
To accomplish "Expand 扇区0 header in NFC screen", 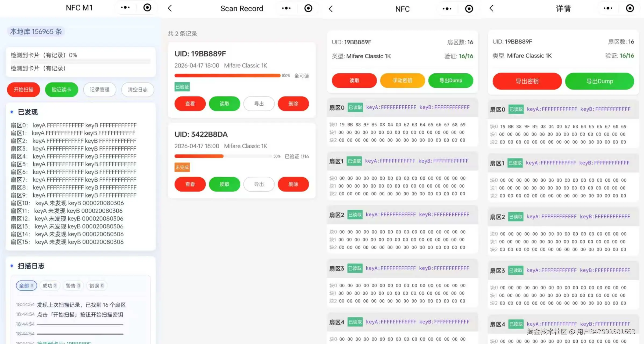I will click(402, 107).
